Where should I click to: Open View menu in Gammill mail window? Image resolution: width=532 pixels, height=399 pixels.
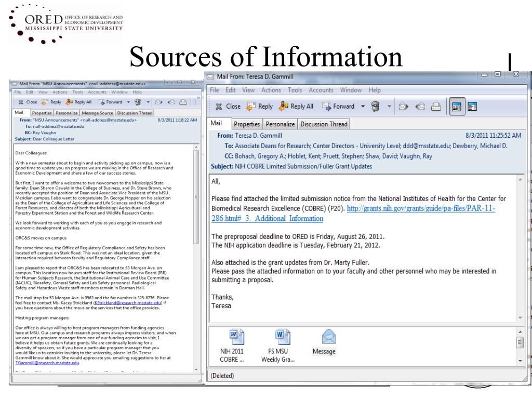[248, 90]
